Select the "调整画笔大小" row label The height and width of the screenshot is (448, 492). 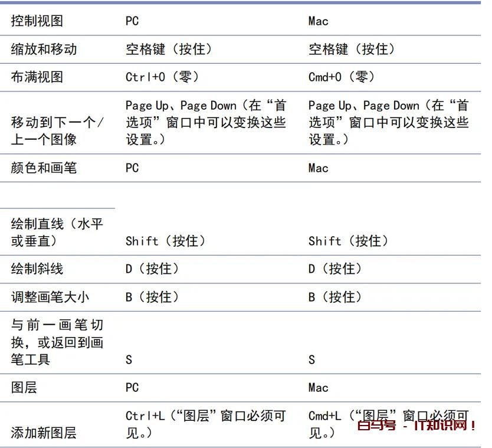(51, 297)
